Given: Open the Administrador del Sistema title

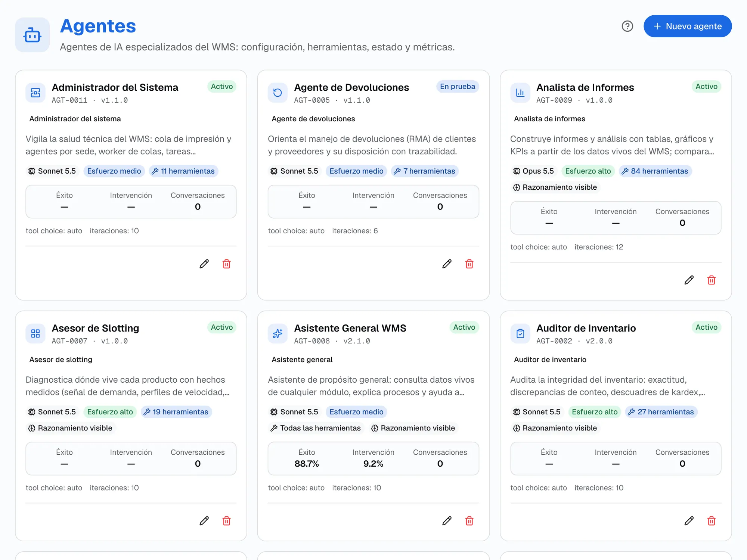Looking at the screenshot, I should point(115,87).
